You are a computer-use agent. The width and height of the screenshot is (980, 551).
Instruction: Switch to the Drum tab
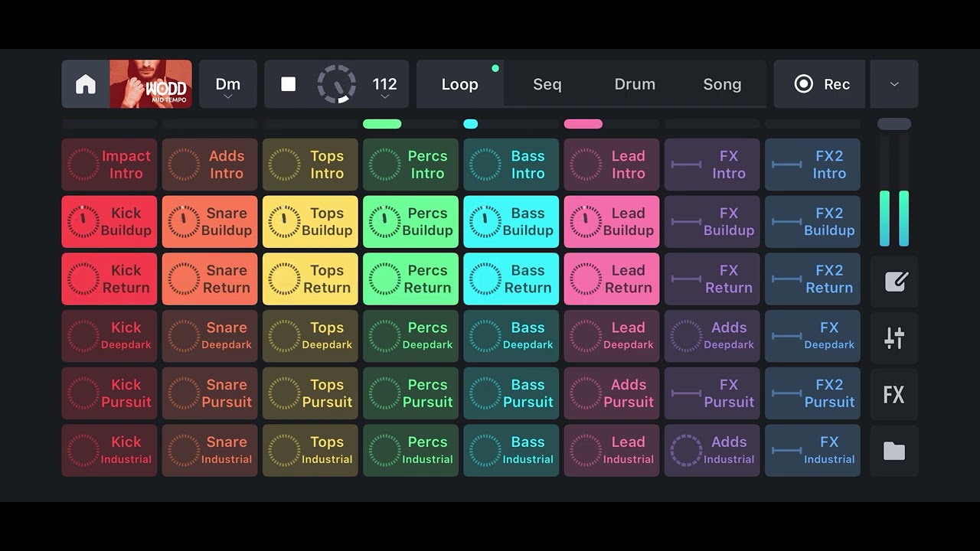(635, 84)
